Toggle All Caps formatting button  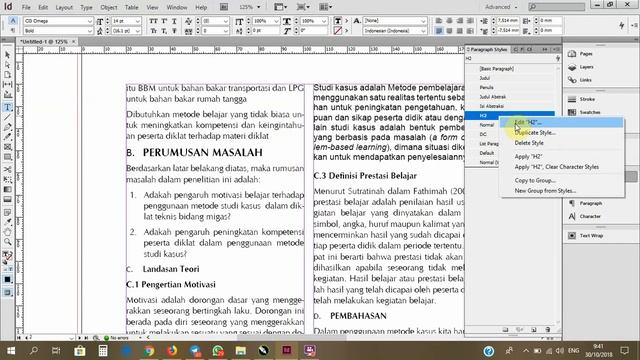point(153,21)
